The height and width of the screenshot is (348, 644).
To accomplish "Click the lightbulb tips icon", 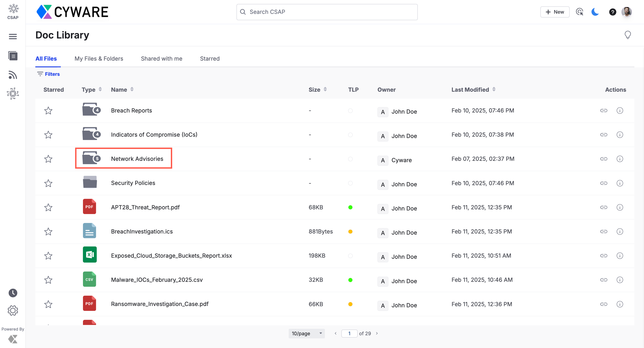I will (627, 35).
